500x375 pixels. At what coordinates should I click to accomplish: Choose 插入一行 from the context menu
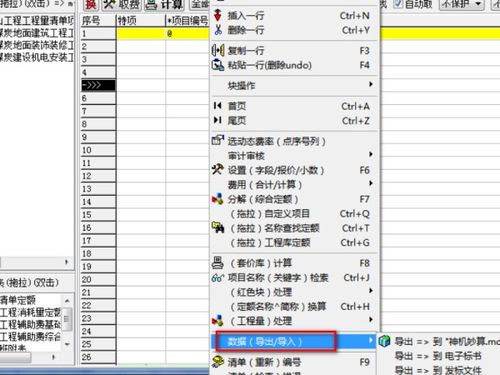coord(293,15)
